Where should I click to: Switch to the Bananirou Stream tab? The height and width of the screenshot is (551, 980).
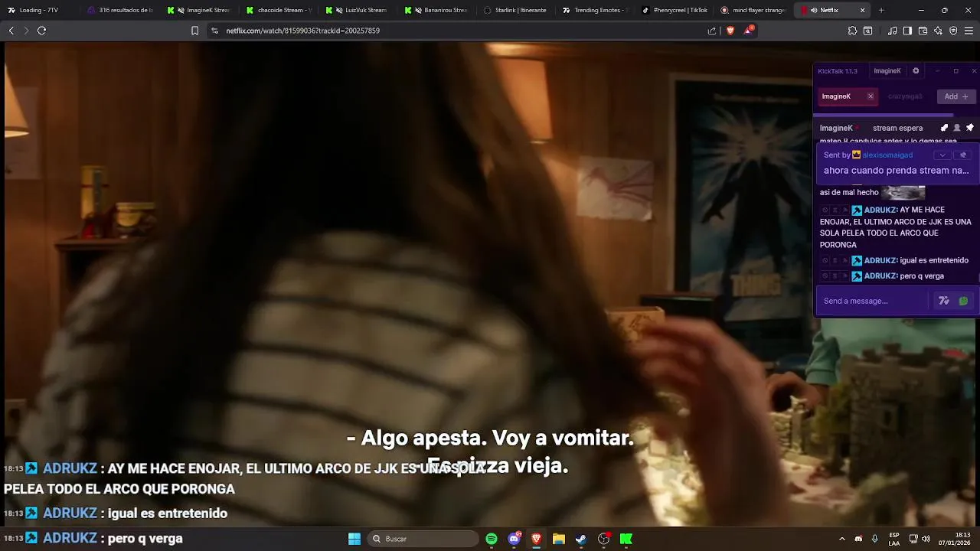(436, 10)
